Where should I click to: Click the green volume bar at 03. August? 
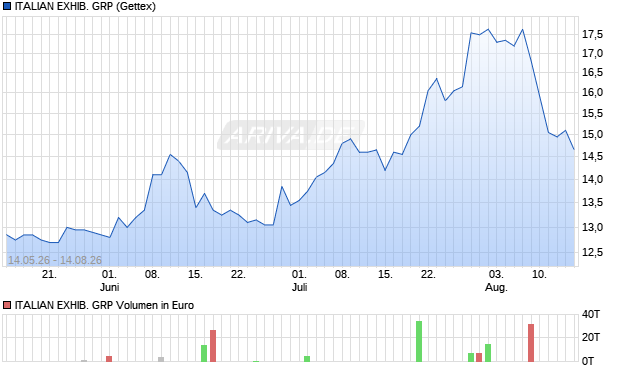pyautogui.click(x=488, y=353)
